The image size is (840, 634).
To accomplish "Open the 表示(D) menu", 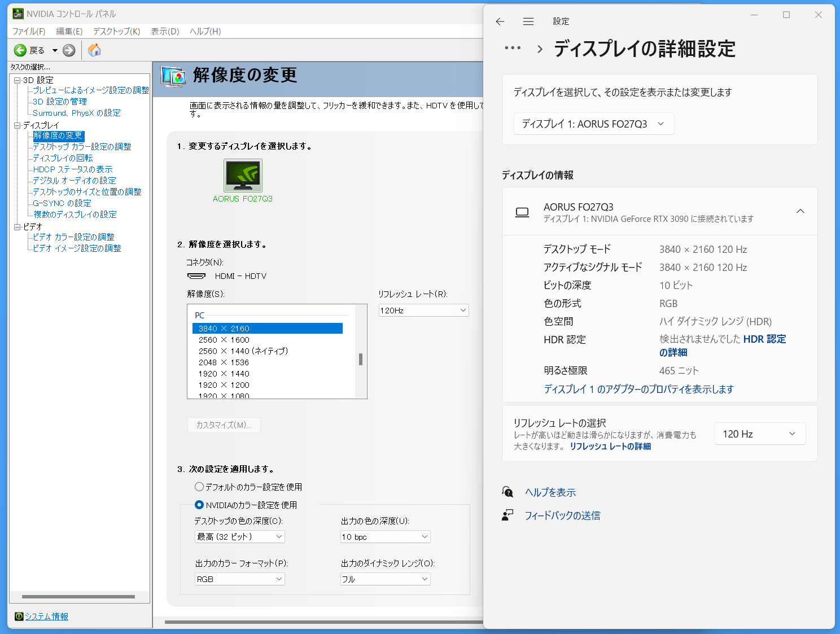I will [165, 32].
